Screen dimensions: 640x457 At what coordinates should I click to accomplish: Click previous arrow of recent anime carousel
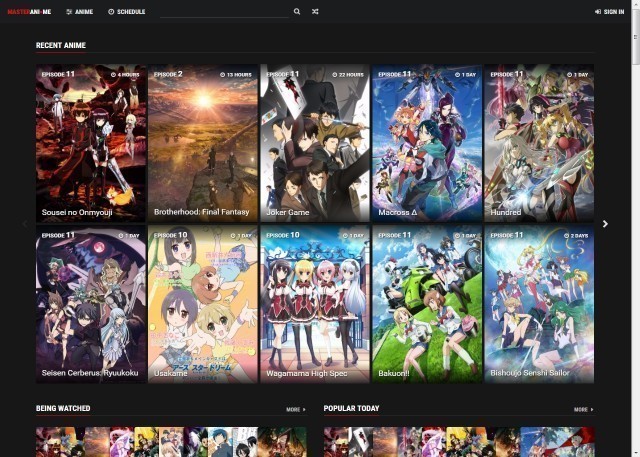coord(25,224)
